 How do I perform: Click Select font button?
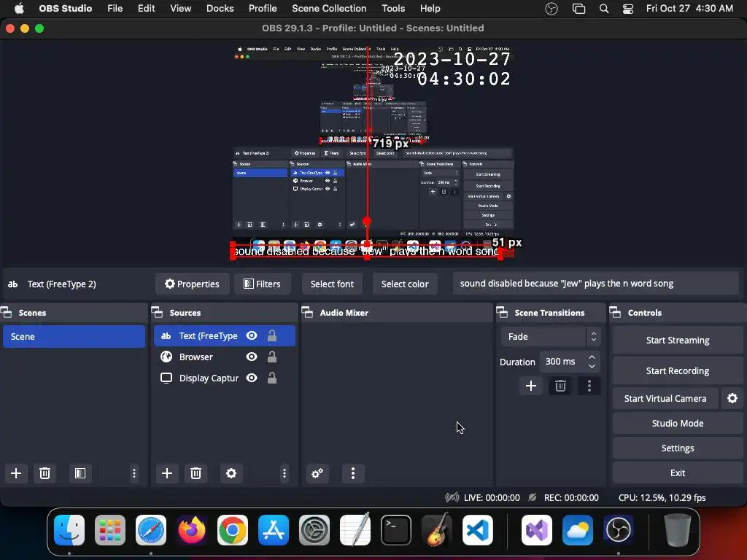[332, 284]
